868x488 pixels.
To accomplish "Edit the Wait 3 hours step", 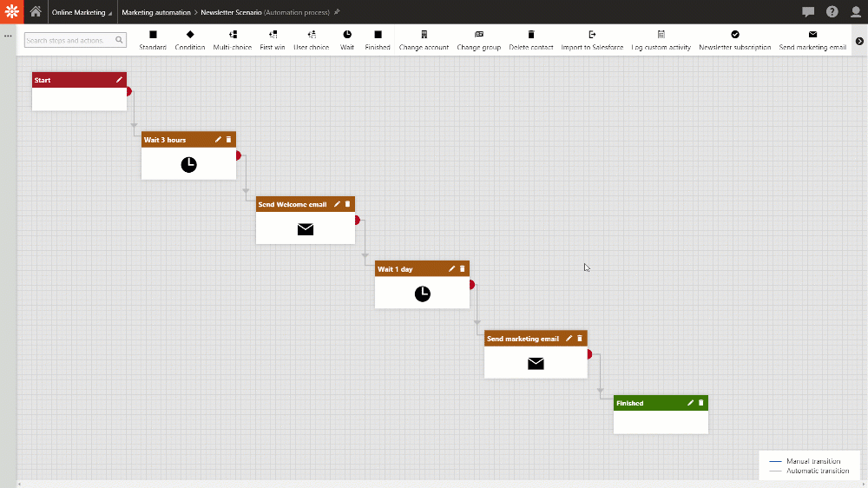I will (219, 140).
